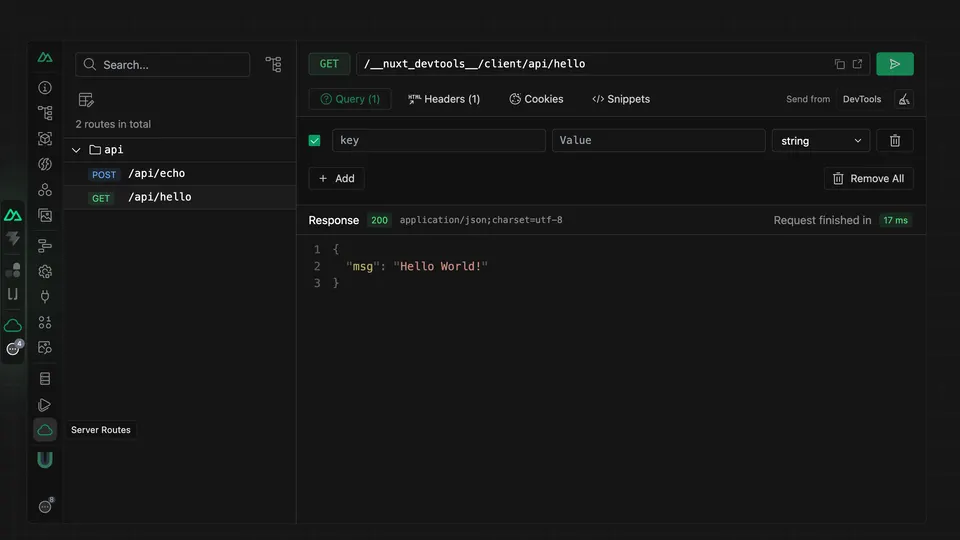The image size is (960, 540).
Task: Open the more options ellipsis at sidebar bottom
Action: pyautogui.click(x=45, y=506)
